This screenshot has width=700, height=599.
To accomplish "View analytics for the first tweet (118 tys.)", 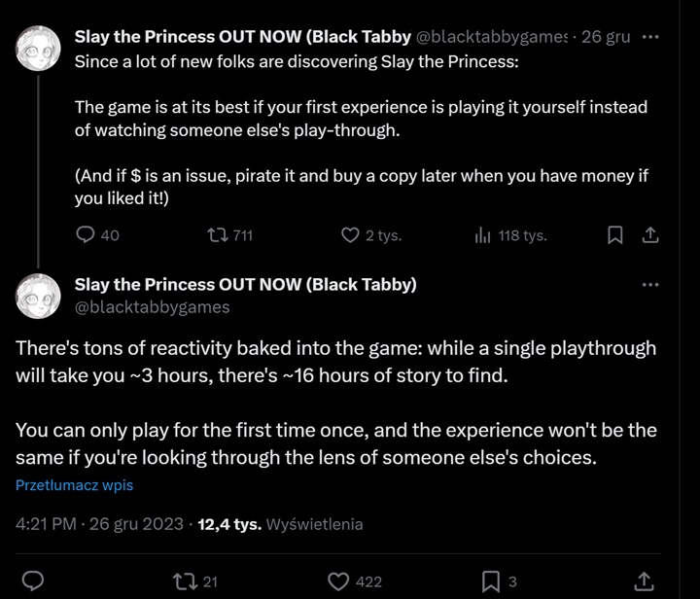I will [482, 234].
